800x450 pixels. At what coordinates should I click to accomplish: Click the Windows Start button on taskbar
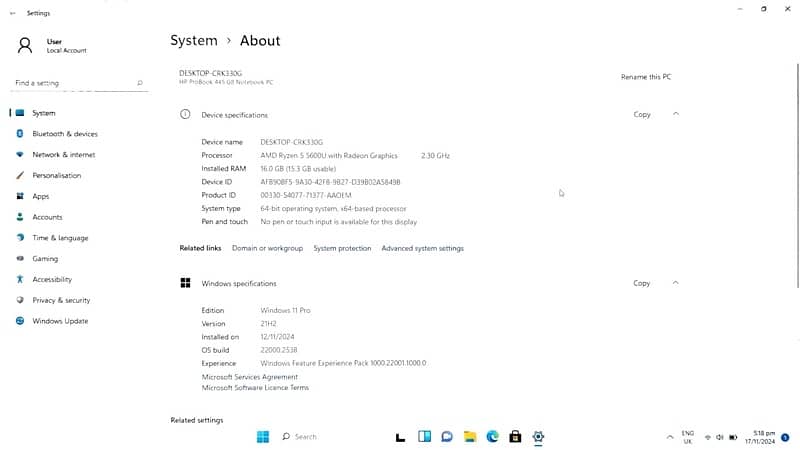[x=263, y=437]
